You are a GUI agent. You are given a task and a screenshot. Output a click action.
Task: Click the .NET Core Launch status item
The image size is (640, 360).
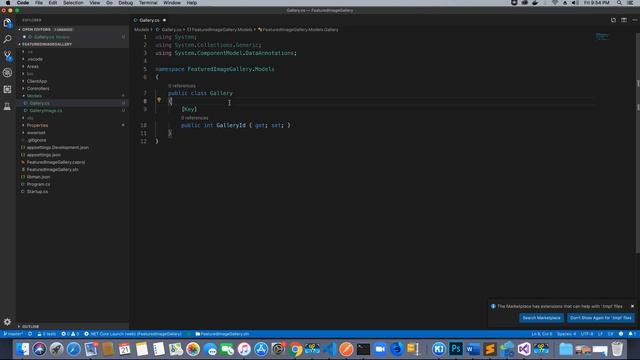coord(132,334)
